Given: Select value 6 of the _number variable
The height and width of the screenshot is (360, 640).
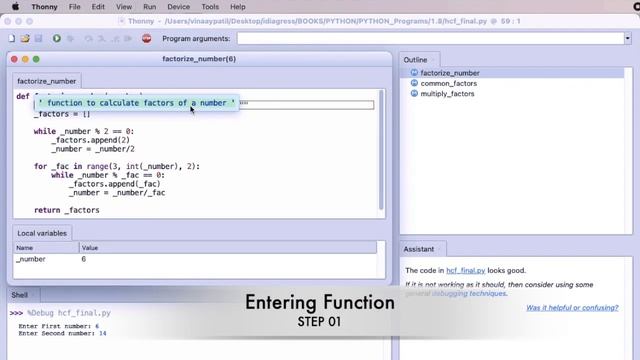Looking at the screenshot, I should pyautogui.click(x=84, y=259).
